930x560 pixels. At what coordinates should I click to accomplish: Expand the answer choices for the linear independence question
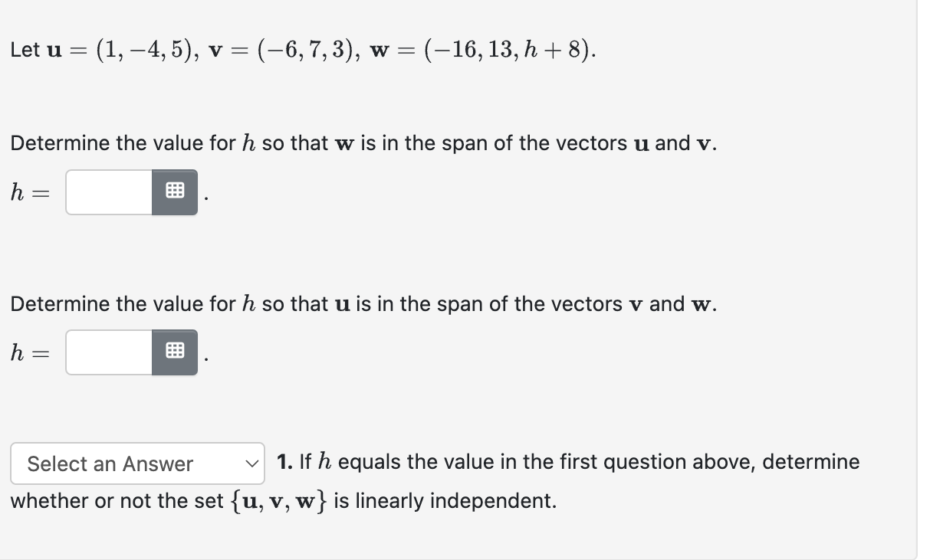[137, 463]
